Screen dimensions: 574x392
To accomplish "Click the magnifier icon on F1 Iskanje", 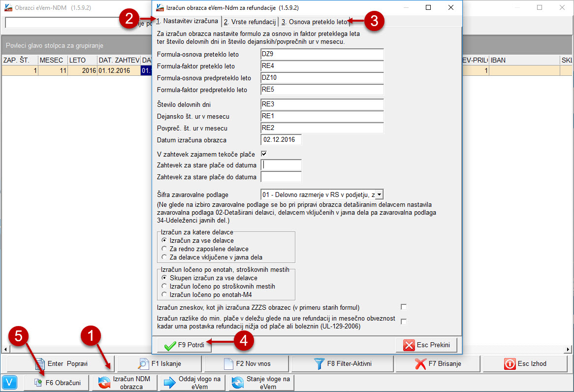I will [x=143, y=364].
